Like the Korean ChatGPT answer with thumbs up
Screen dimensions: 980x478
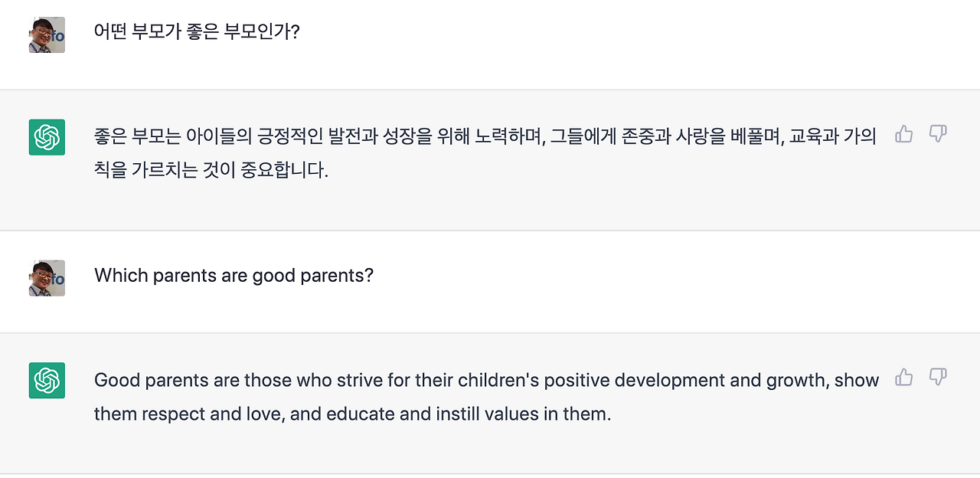coord(904,135)
